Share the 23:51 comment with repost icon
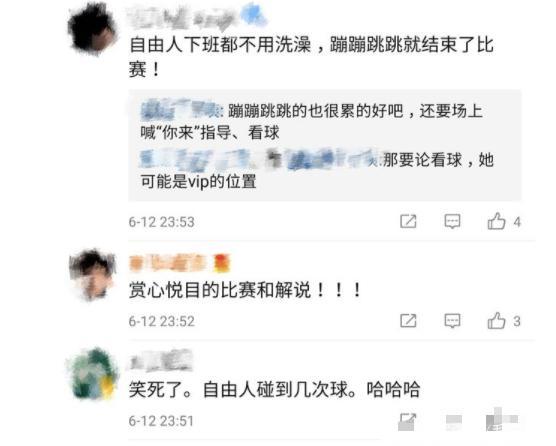Image resolution: width=556 pixels, height=446 pixels. click(x=408, y=421)
